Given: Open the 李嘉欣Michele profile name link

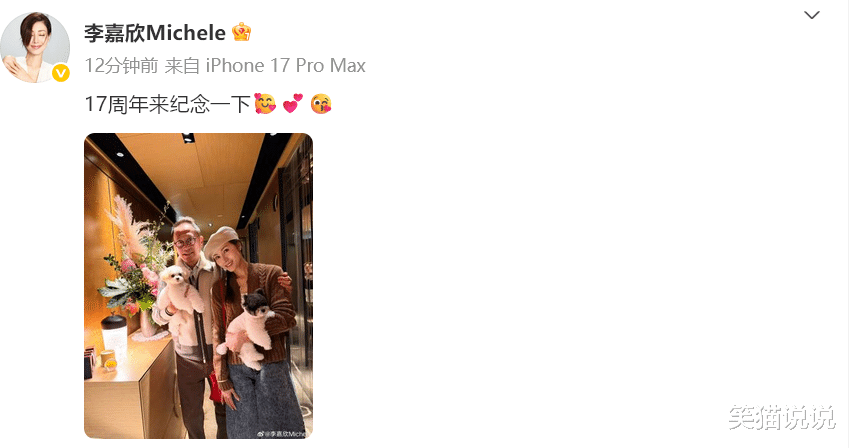Looking at the screenshot, I should [x=155, y=33].
